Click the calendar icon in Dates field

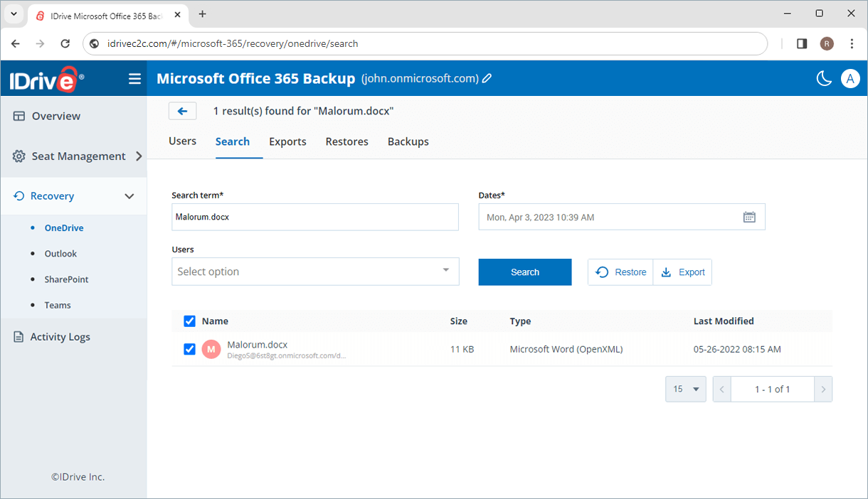tap(749, 217)
